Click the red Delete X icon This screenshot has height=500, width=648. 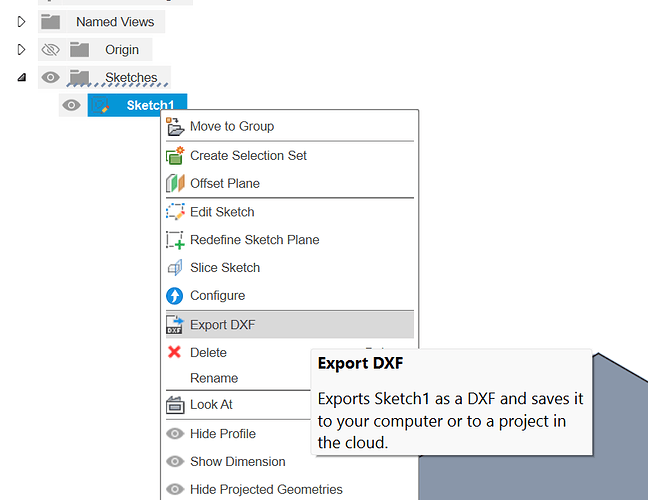point(175,353)
